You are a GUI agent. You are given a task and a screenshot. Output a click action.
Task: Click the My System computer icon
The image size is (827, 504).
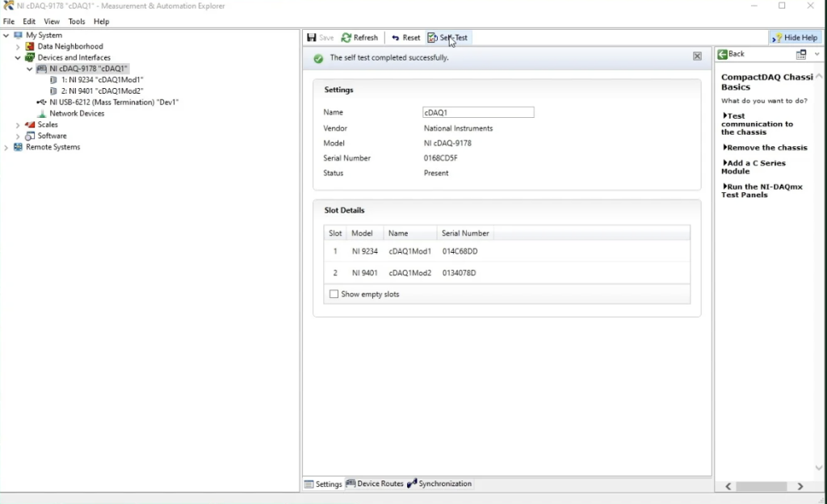19,36
